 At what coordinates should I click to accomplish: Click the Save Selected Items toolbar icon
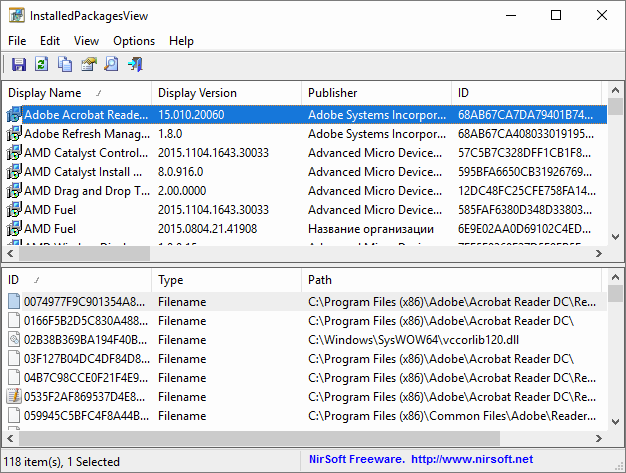[x=19, y=65]
